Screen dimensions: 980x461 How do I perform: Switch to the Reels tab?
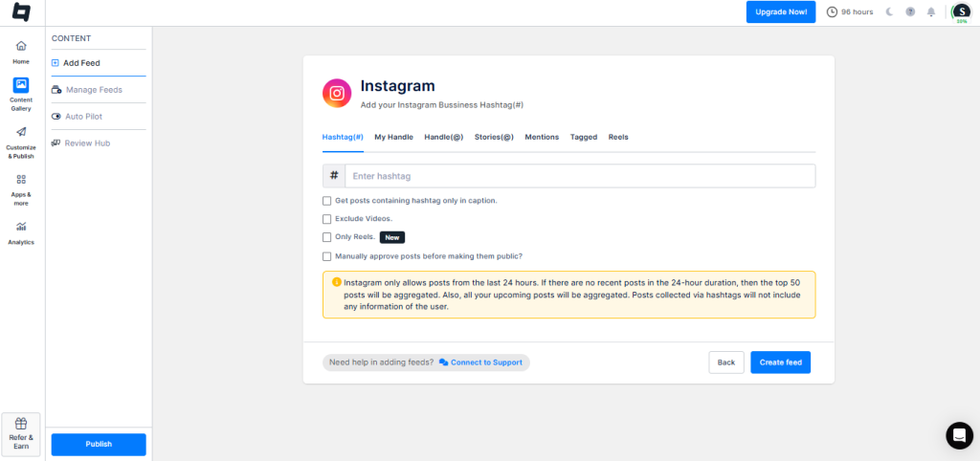click(618, 137)
